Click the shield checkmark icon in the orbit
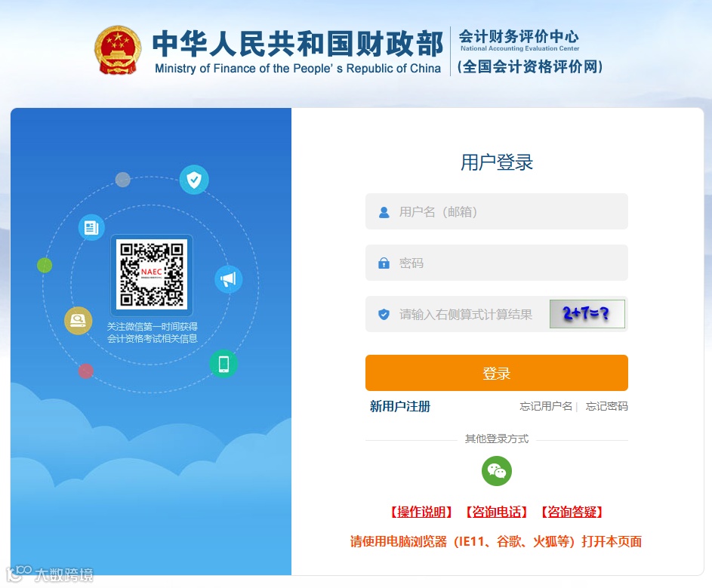712x588 pixels. pos(194,180)
